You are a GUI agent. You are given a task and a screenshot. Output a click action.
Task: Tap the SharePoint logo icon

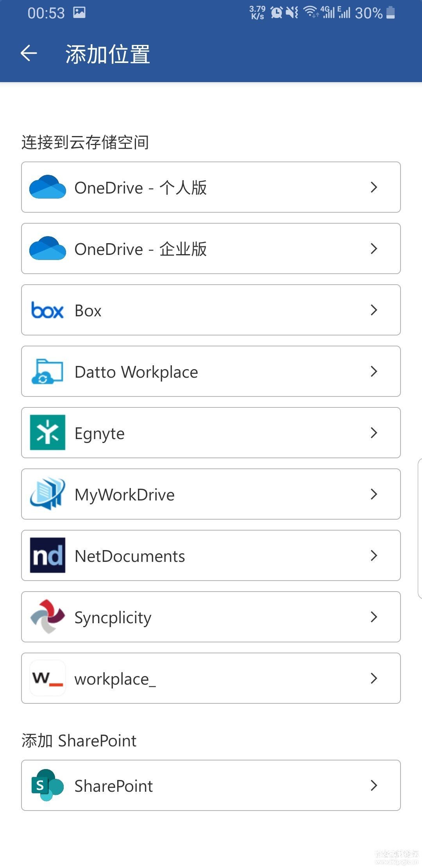47,785
